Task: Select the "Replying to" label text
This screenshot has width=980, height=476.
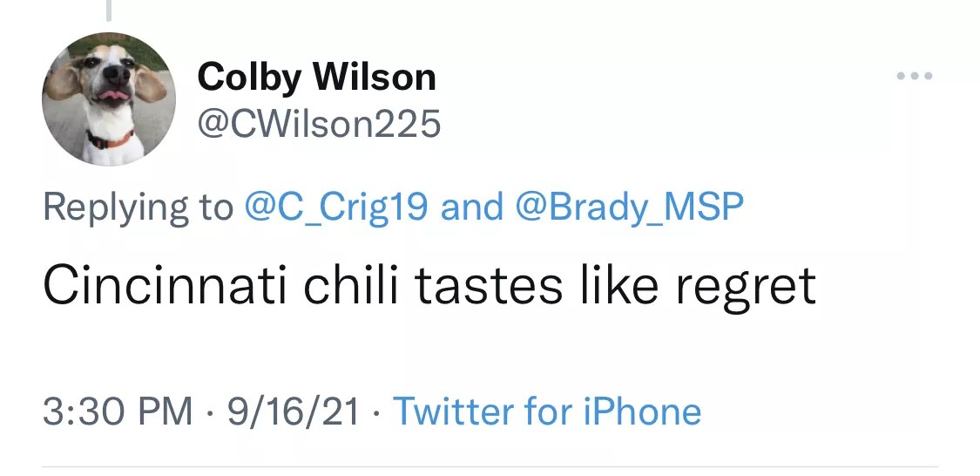Action: pyautogui.click(x=138, y=208)
